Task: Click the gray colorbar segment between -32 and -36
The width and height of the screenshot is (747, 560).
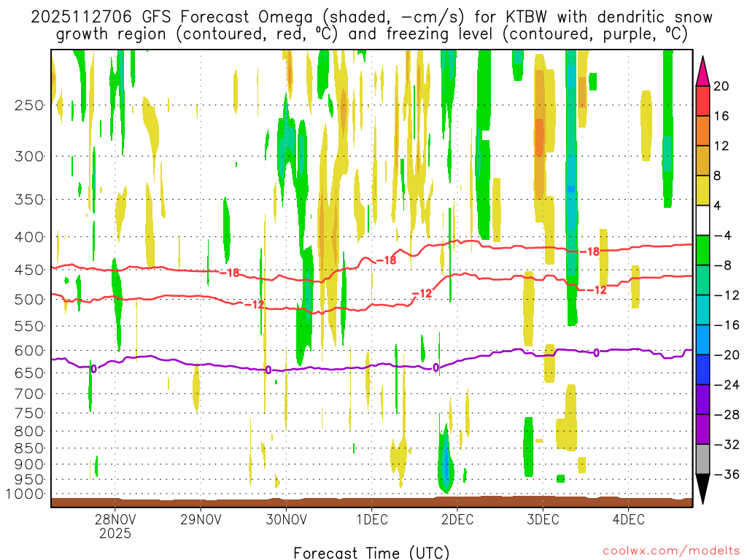Action: click(x=703, y=459)
